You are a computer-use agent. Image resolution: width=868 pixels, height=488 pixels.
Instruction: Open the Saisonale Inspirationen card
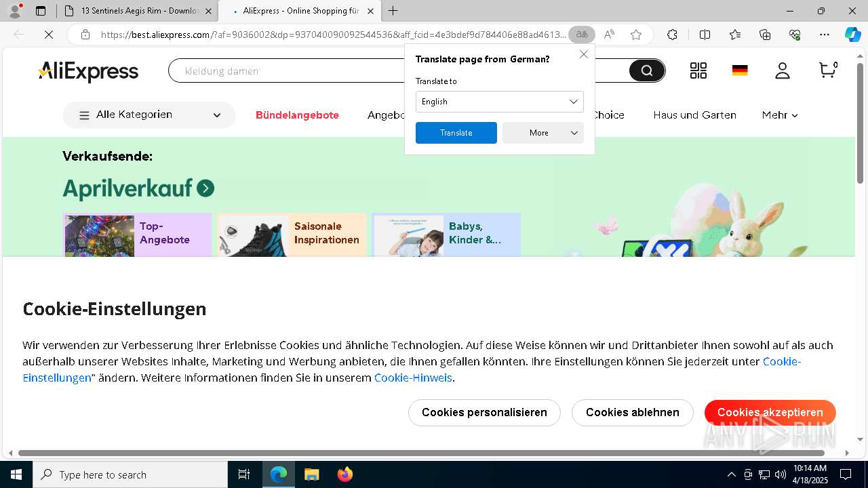click(x=292, y=235)
